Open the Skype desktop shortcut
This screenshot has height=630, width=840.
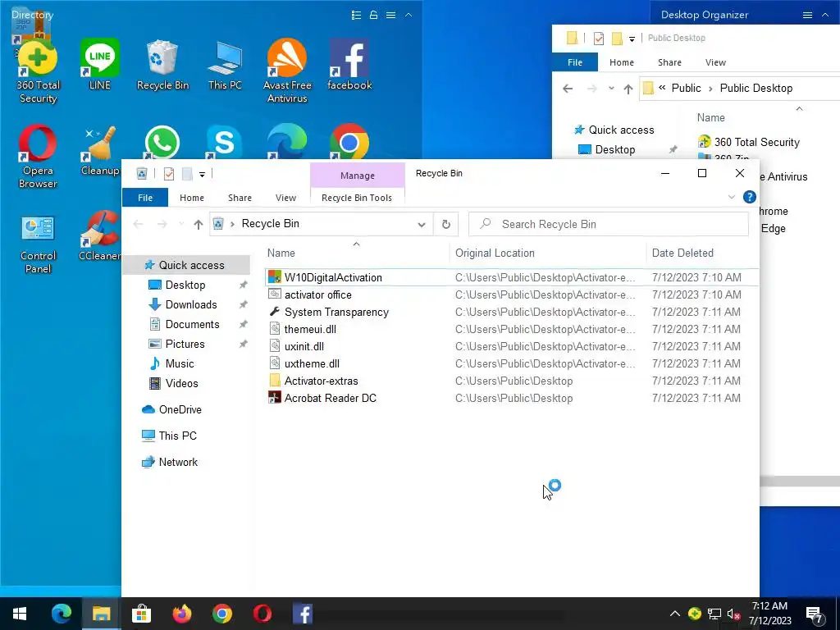tap(224, 142)
